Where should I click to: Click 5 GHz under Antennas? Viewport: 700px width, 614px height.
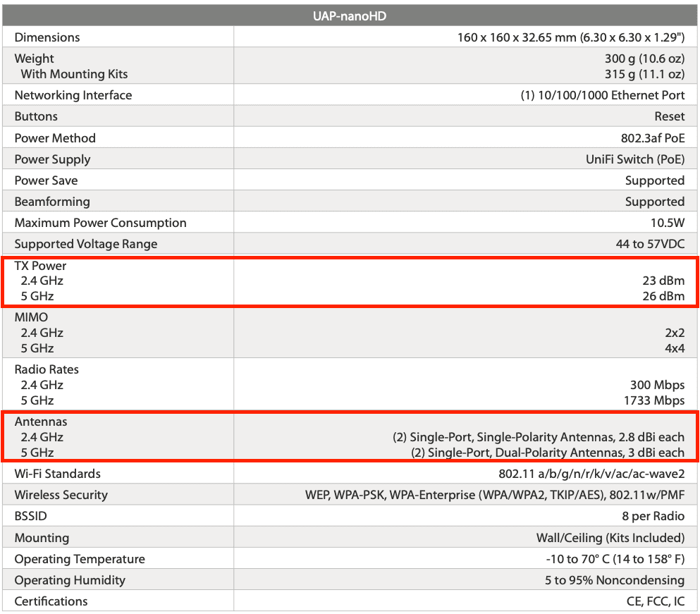37,453
